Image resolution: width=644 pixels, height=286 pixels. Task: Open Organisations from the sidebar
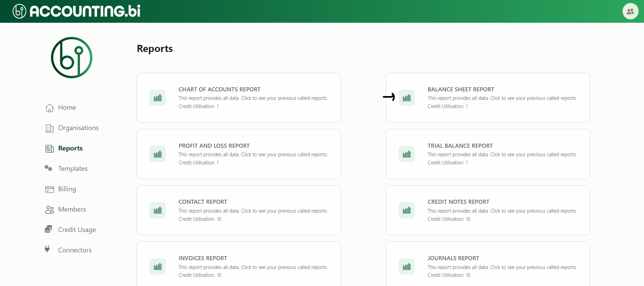[x=78, y=128]
